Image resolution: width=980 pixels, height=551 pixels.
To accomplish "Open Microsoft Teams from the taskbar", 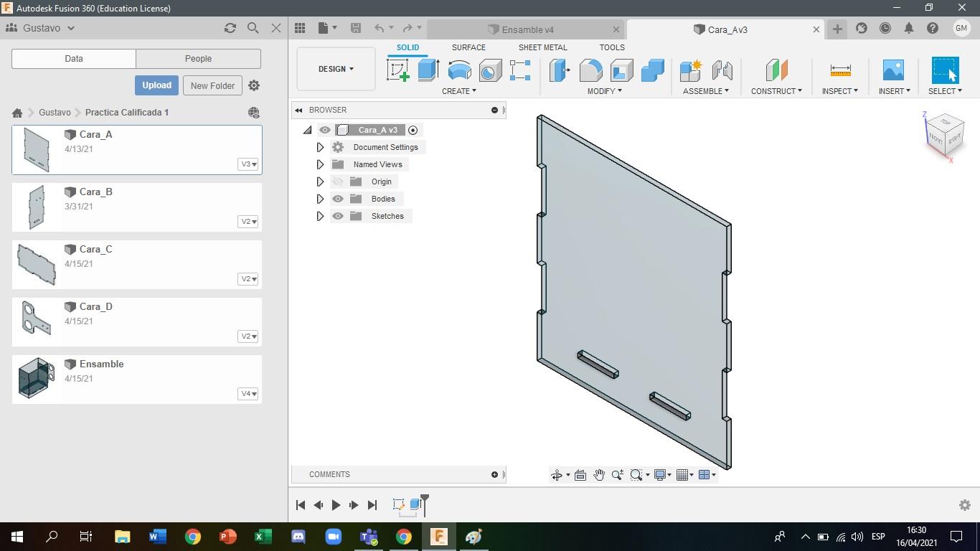I will [x=369, y=537].
